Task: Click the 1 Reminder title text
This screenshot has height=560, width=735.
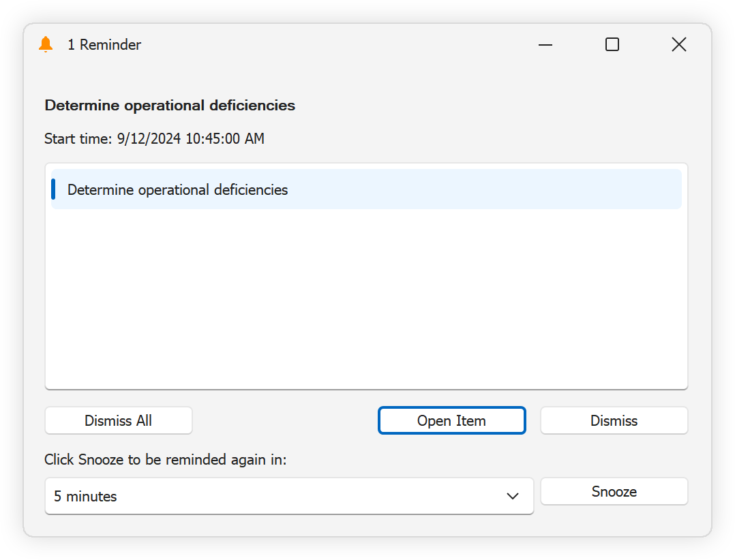Action: pos(104,44)
